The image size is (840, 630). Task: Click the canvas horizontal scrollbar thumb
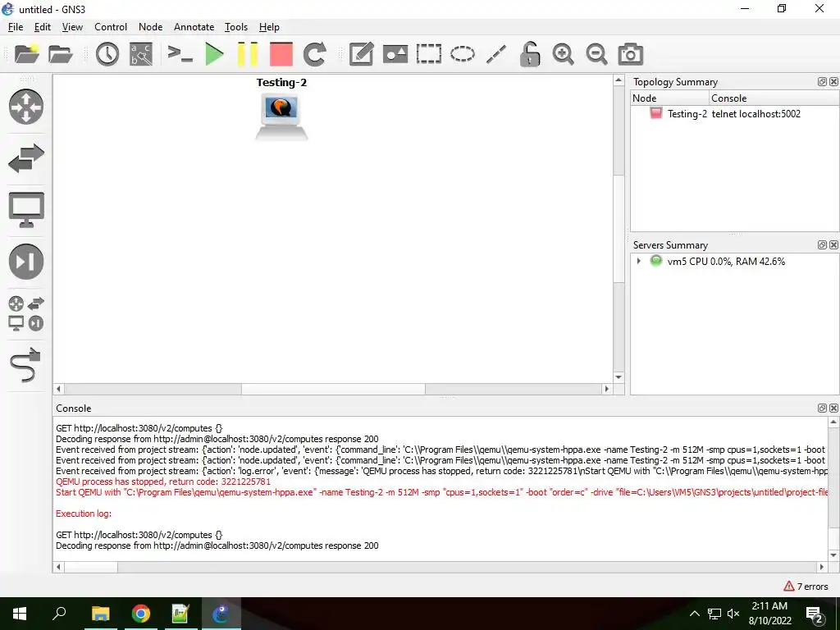(333, 389)
